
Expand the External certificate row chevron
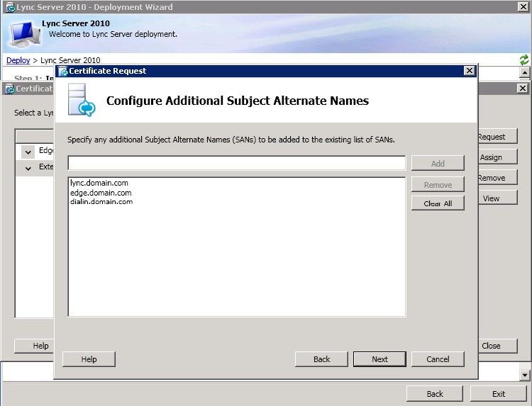tap(28, 168)
